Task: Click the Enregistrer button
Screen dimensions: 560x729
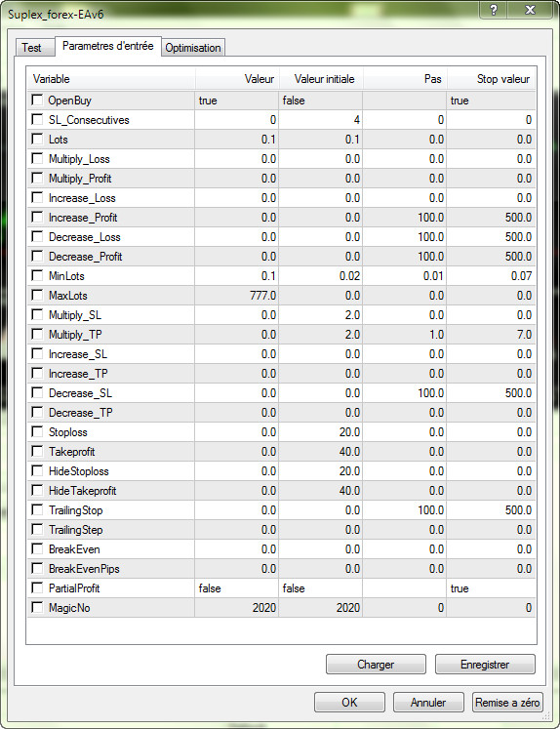Action: pos(485,665)
